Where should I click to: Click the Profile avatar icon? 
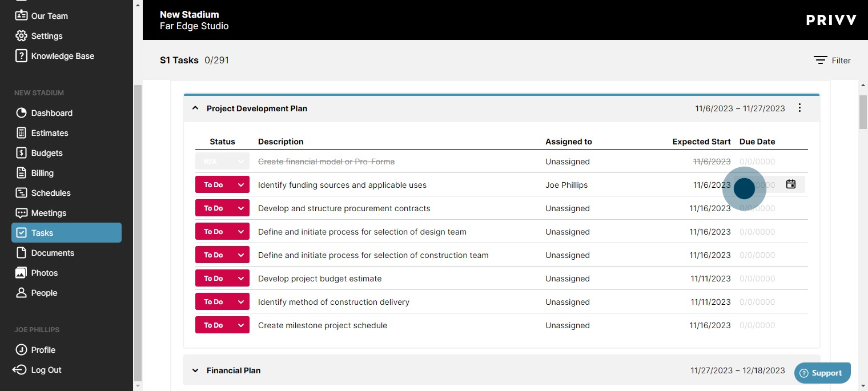pyautogui.click(x=21, y=350)
